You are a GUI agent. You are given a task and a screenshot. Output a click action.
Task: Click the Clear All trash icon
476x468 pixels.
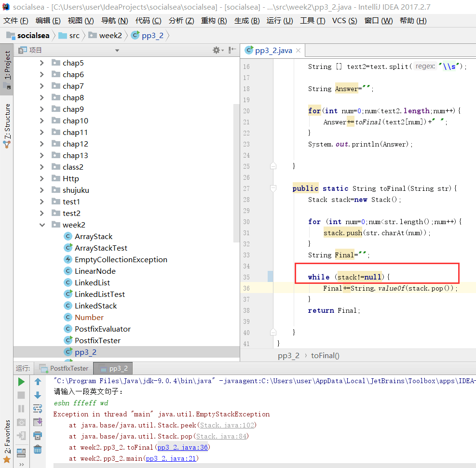[x=38, y=449]
